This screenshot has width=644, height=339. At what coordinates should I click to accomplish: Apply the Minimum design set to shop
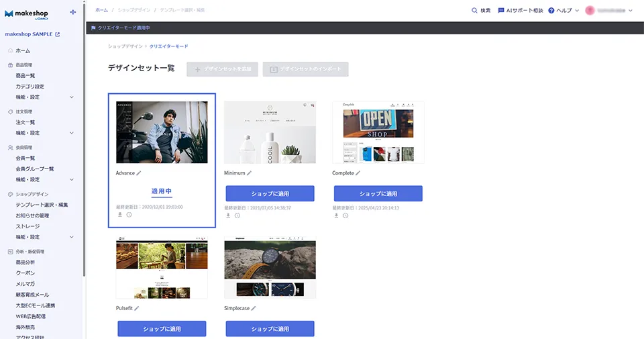(270, 193)
